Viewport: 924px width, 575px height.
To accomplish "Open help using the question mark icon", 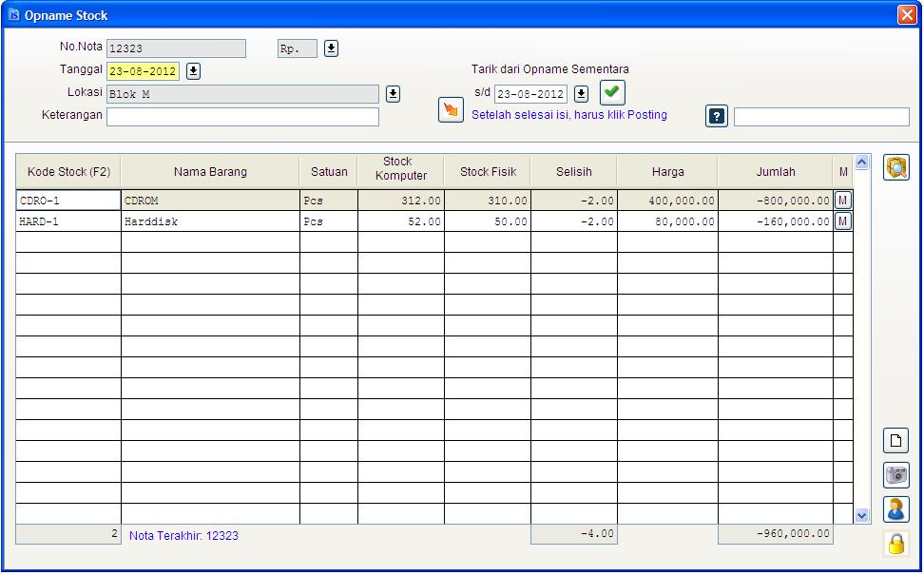I will click(x=715, y=116).
